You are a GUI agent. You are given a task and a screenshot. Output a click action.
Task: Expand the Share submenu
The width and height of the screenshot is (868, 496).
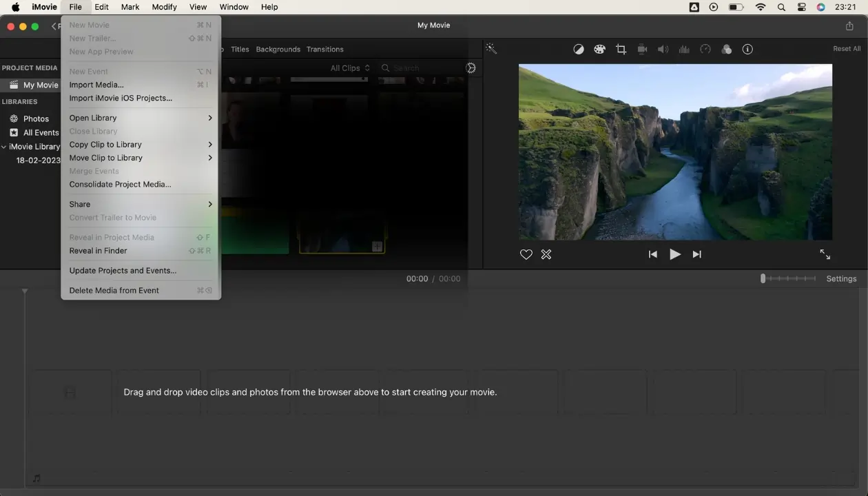coord(79,204)
